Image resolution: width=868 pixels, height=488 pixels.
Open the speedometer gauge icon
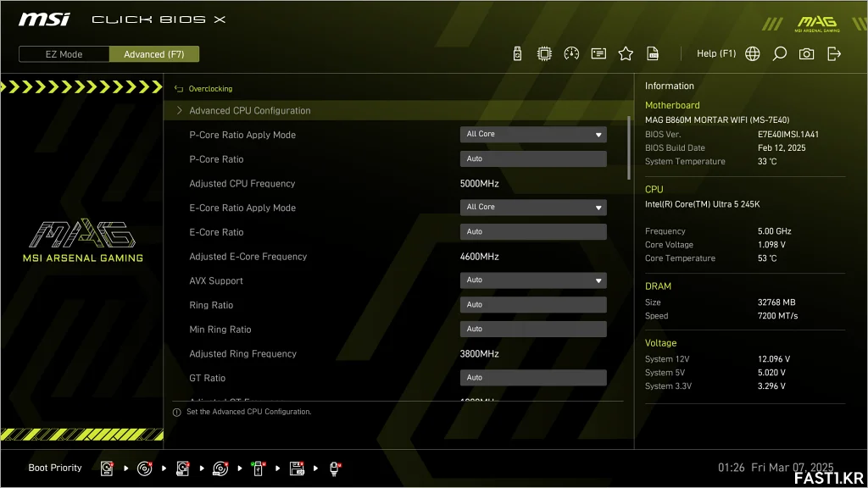click(571, 53)
